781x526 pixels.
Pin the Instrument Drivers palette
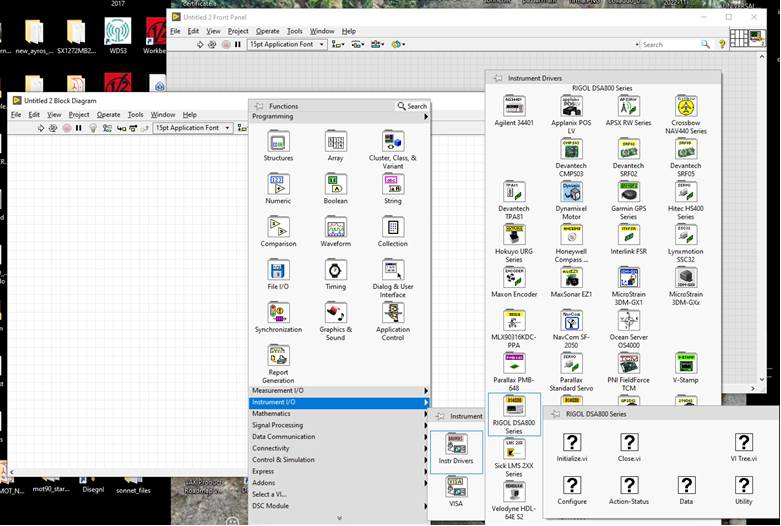[497, 78]
